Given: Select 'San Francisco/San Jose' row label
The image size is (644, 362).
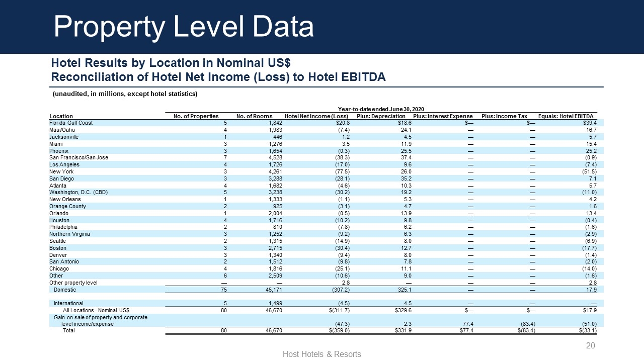Looking at the screenshot, I should tap(78, 157).
